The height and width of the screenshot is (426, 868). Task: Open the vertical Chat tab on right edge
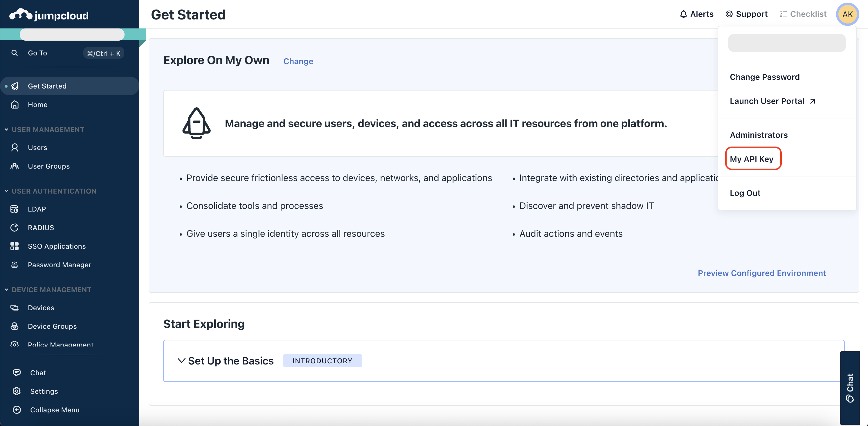pyautogui.click(x=850, y=388)
